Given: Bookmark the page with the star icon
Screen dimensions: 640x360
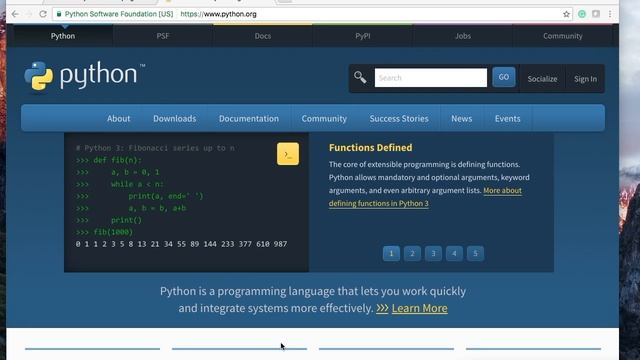Looking at the screenshot, I should coord(566,14).
